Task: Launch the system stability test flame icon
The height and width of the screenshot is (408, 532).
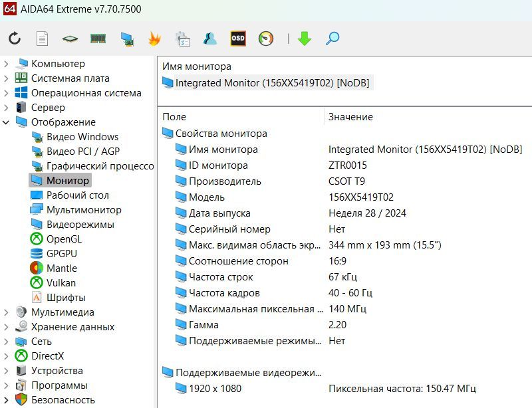Action: [x=154, y=39]
